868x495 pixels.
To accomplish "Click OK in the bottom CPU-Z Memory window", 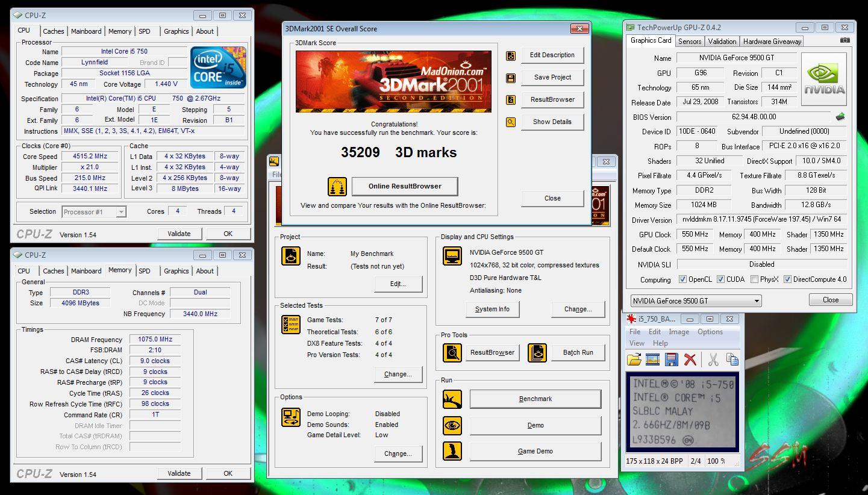I will pyautogui.click(x=228, y=473).
